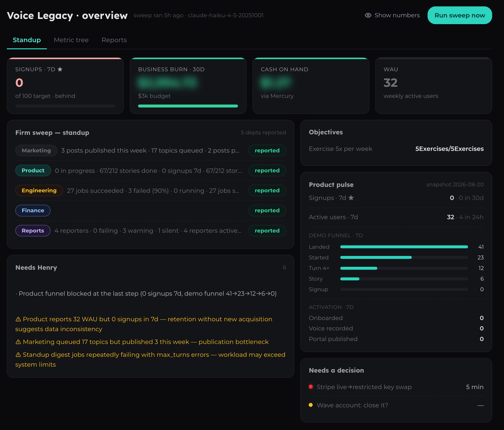
Task: Click the reported badge in Product row
Action: click(x=267, y=170)
